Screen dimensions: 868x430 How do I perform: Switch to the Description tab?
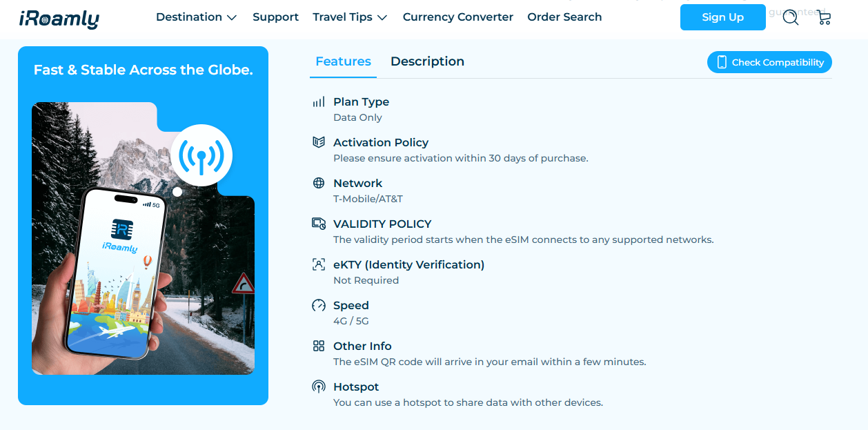[427, 61]
